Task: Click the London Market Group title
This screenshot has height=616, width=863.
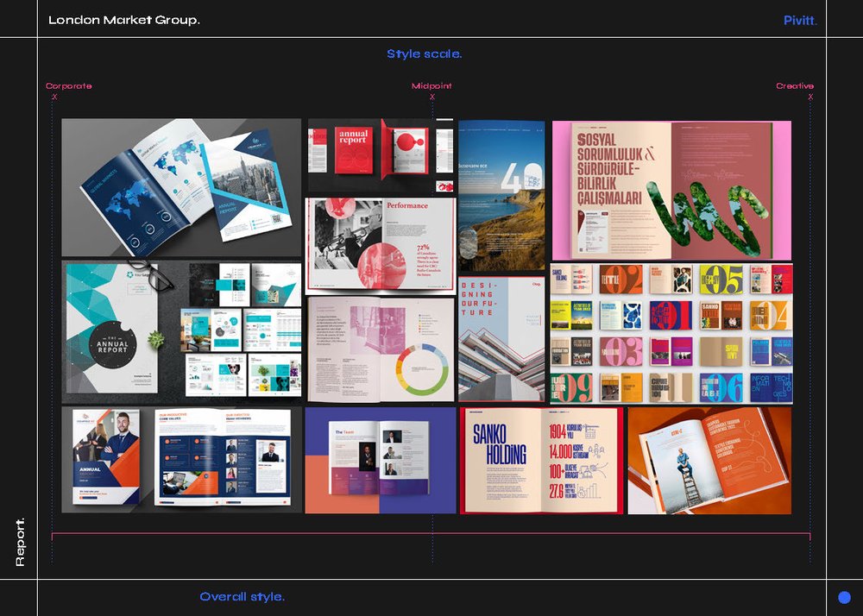Action: [x=123, y=20]
